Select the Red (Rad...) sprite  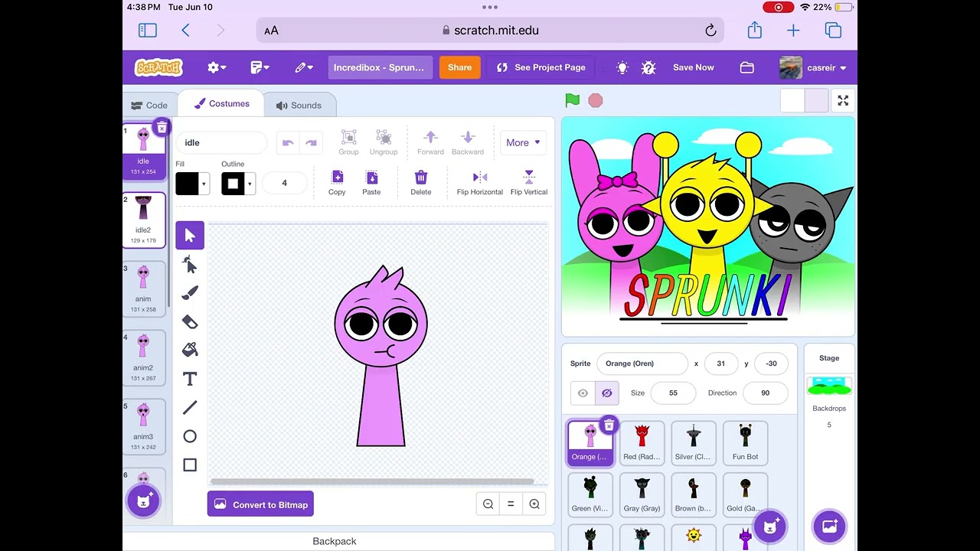click(x=642, y=443)
